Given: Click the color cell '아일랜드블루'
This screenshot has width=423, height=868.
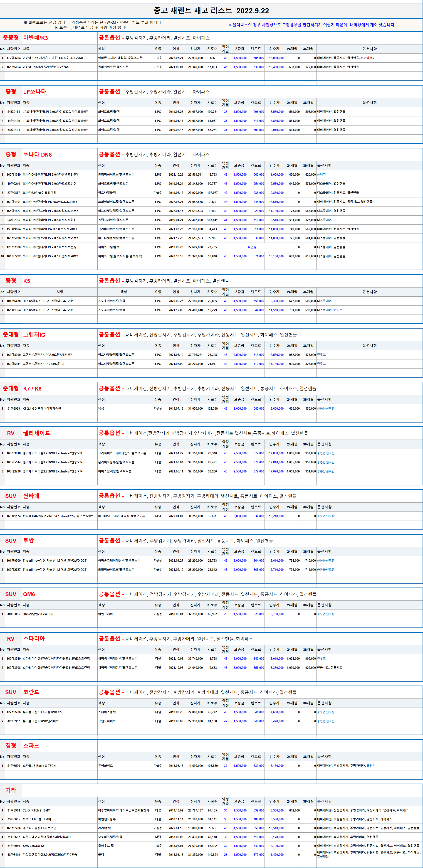Looking at the screenshot, I should [x=107, y=819].
